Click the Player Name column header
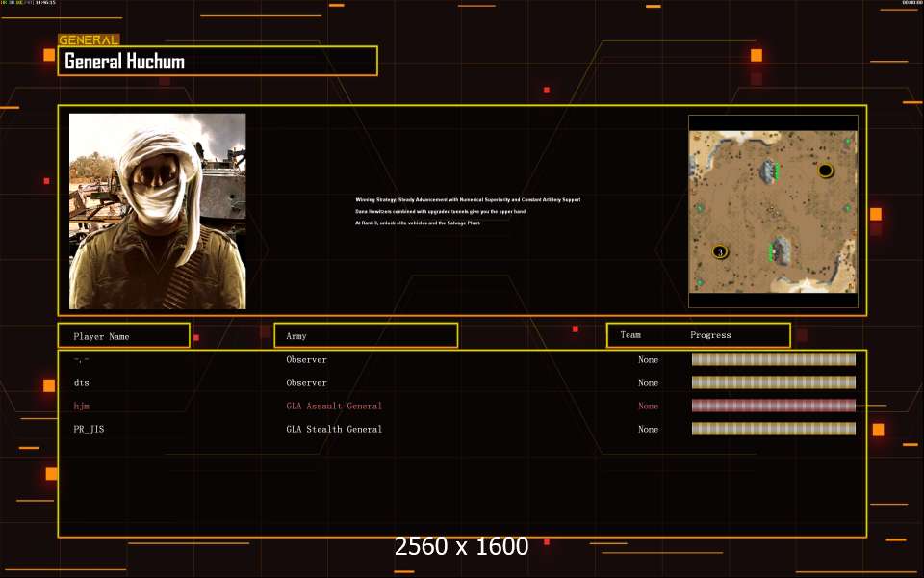924x578 pixels. pyautogui.click(x=123, y=336)
